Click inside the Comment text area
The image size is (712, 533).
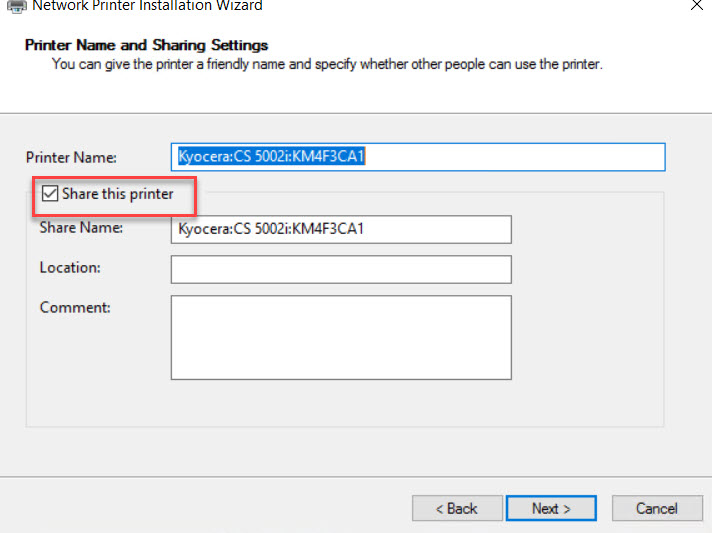(x=341, y=337)
